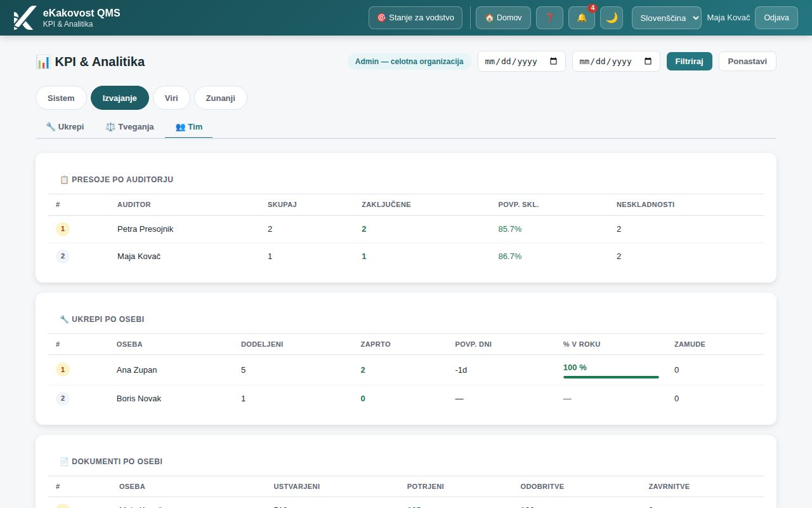Click the 85.7% average compliance value
Viewport: 812px width, 508px height.
coord(510,229)
